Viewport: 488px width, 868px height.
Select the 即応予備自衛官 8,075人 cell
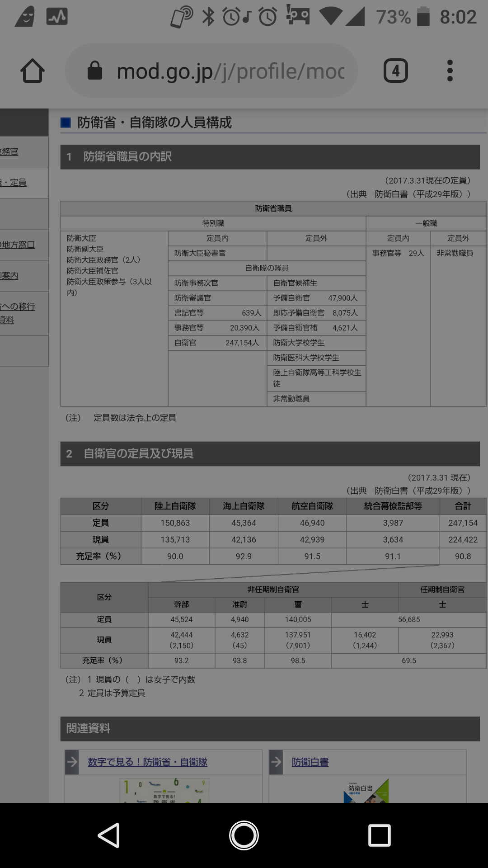pyautogui.click(x=316, y=313)
